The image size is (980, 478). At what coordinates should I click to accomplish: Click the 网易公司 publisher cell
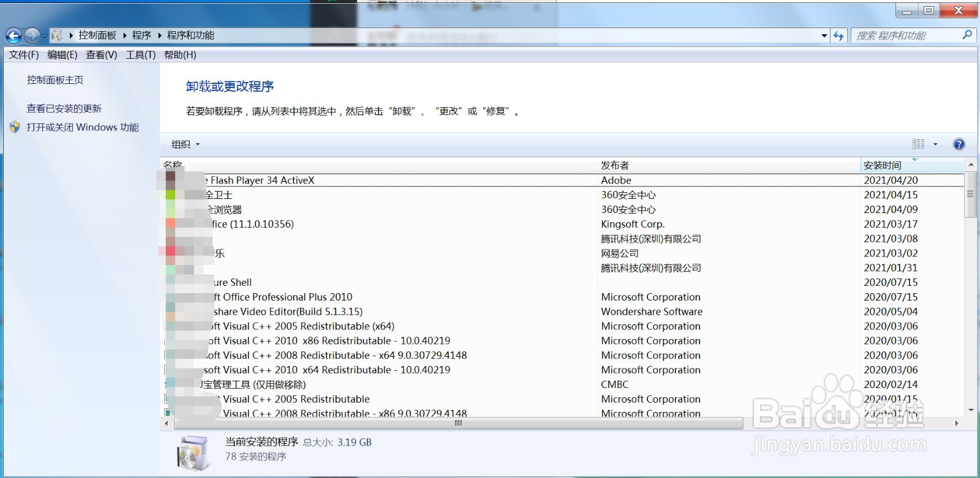click(620, 253)
